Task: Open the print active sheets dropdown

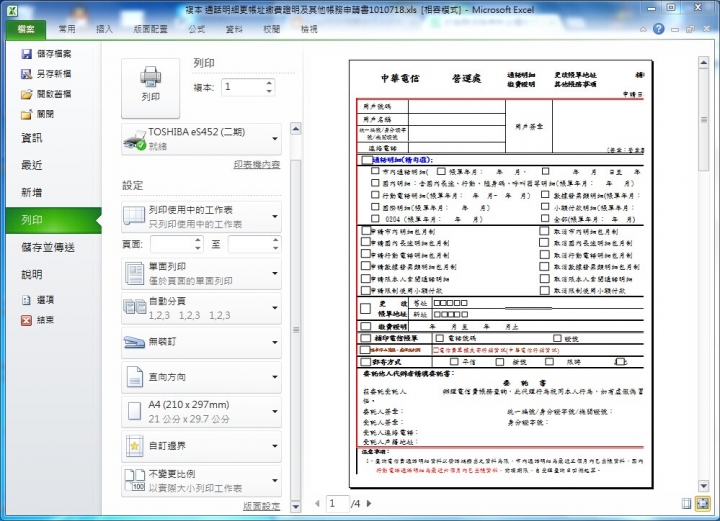Action: (201, 217)
